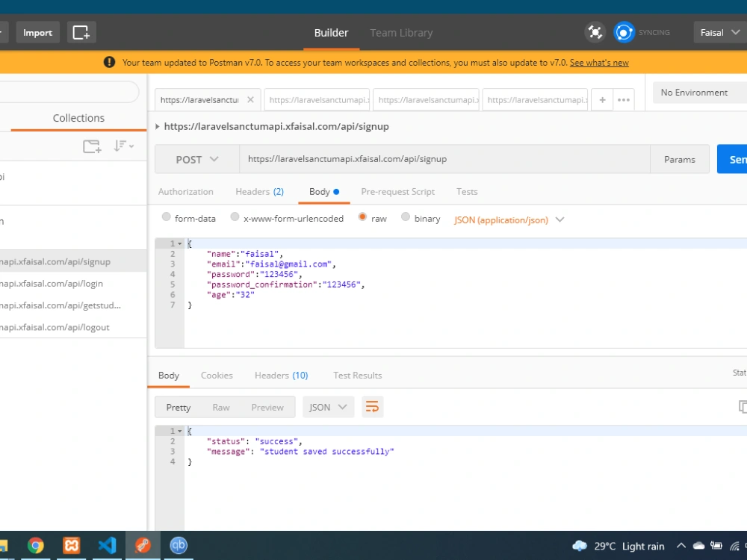Viewport: 747px width, 560px height.
Task: Open the tab options three-dots menu
Action: [624, 99]
